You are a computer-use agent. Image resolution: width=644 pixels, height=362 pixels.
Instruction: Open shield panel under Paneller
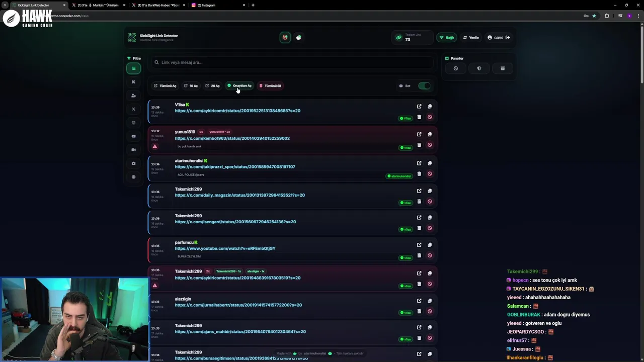[x=479, y=68]
